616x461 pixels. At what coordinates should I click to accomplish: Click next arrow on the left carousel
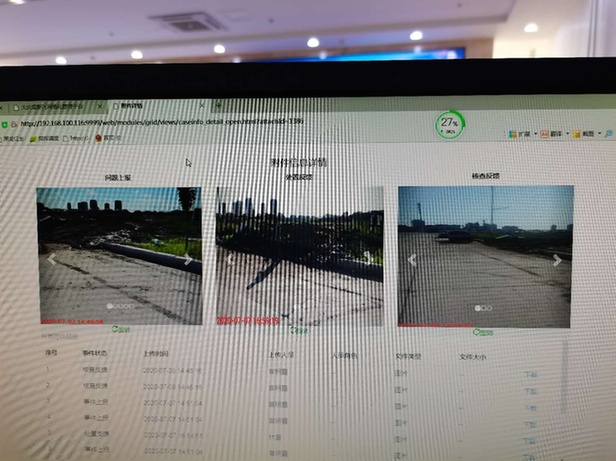[x=188, y=259]
